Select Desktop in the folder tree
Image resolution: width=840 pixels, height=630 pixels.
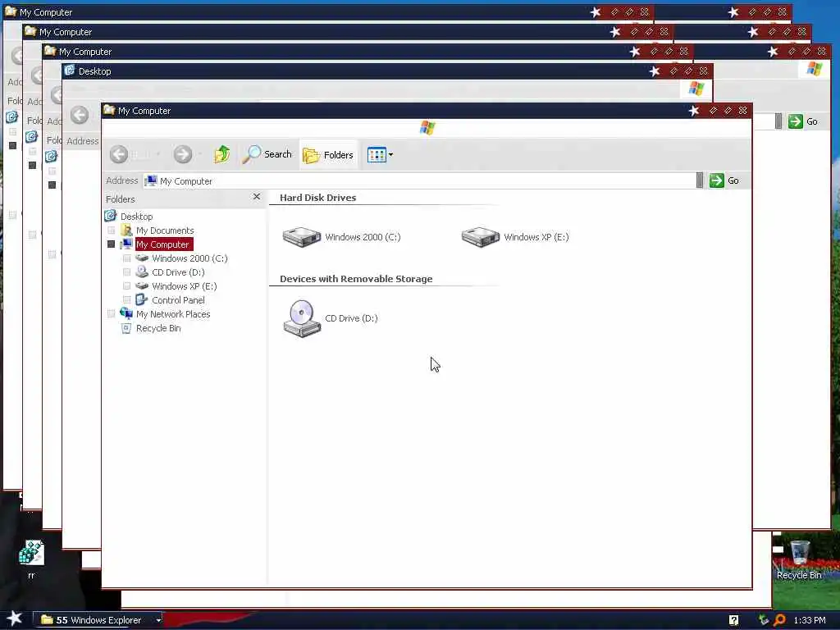(137, 217)
